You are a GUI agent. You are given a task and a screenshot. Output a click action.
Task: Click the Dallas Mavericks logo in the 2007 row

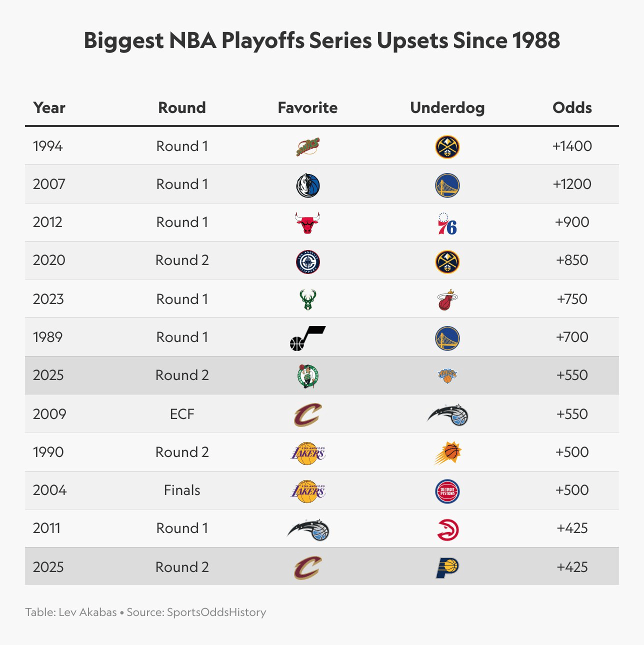pyautogui.click(x=307, y=185)
